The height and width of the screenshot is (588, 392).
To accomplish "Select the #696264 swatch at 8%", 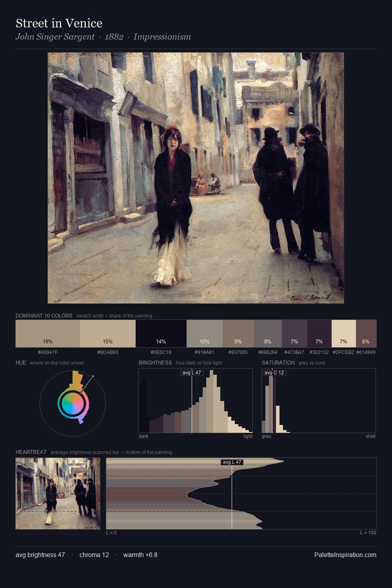I will 268,334.
